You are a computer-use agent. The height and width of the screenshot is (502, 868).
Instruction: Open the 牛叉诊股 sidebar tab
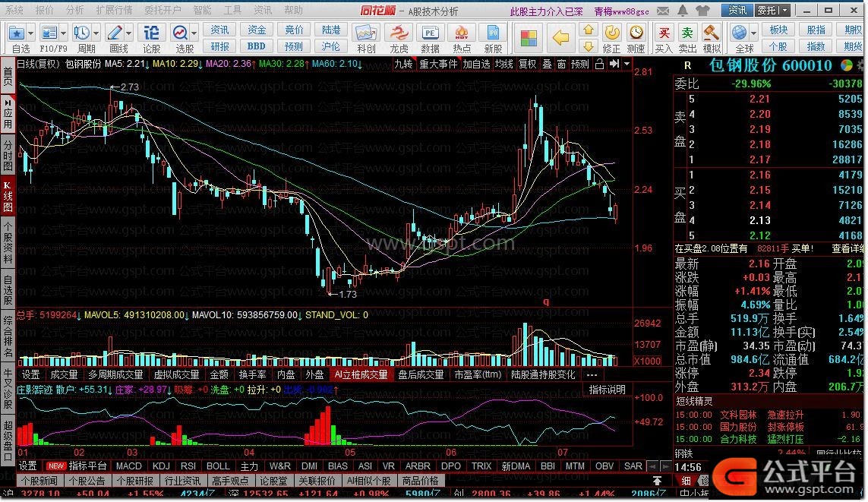pos(8,389)
